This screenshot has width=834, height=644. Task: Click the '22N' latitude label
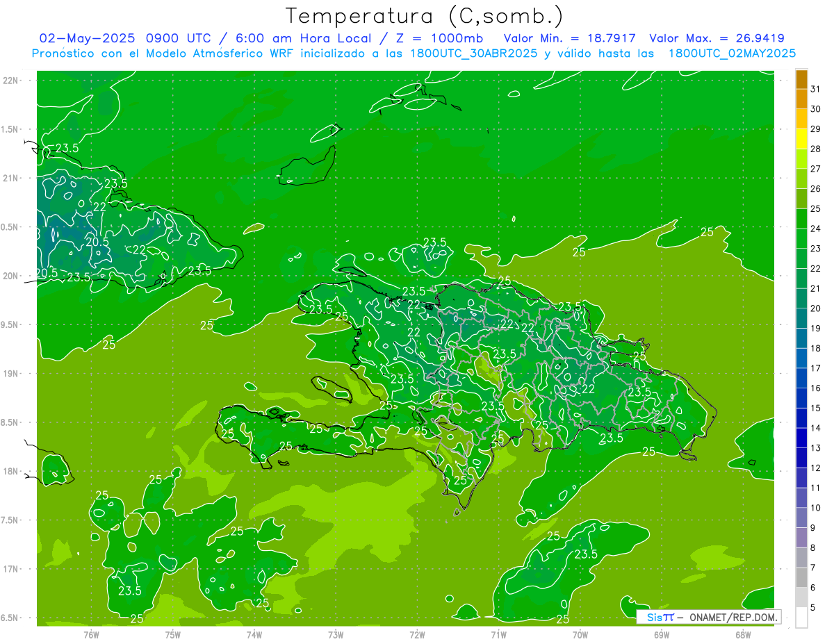pos(11,81)
